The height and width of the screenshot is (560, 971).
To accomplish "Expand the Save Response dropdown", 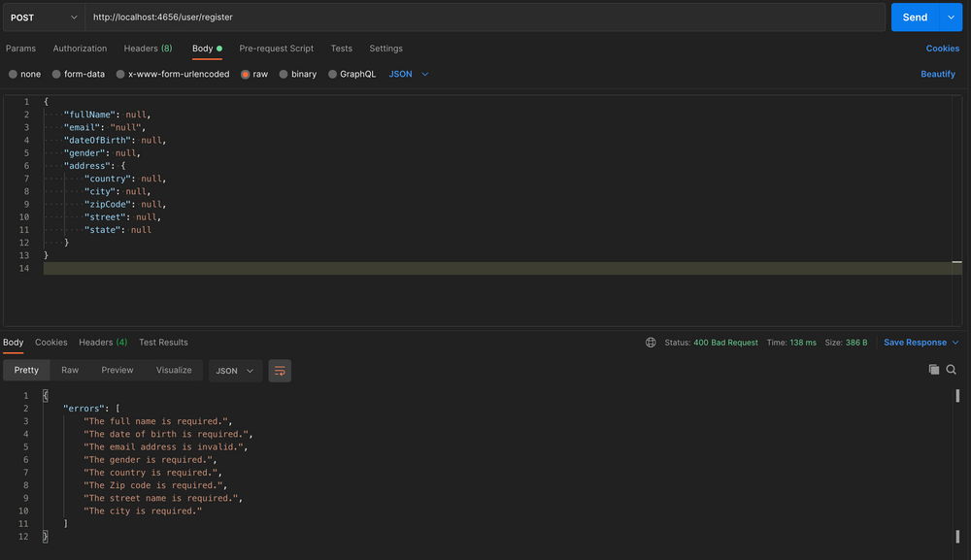I will click(955, 343).
